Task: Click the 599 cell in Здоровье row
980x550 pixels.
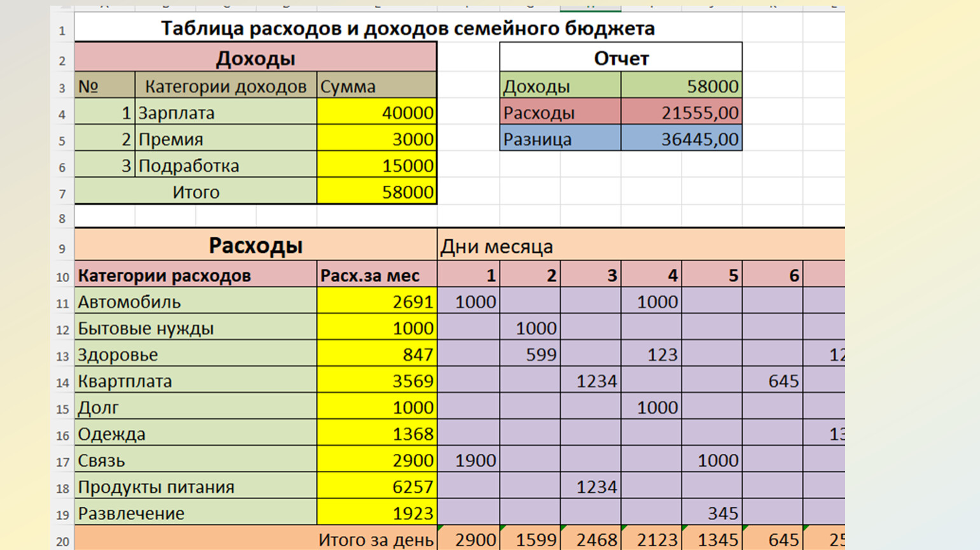Action: (529, 355)
